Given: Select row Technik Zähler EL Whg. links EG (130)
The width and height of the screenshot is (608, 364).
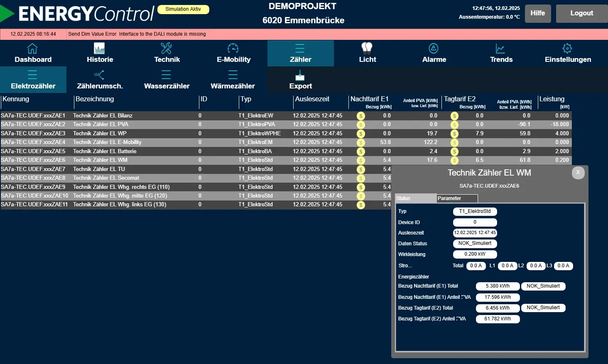Looking at the screenshot, I should (x=196, y=205).
